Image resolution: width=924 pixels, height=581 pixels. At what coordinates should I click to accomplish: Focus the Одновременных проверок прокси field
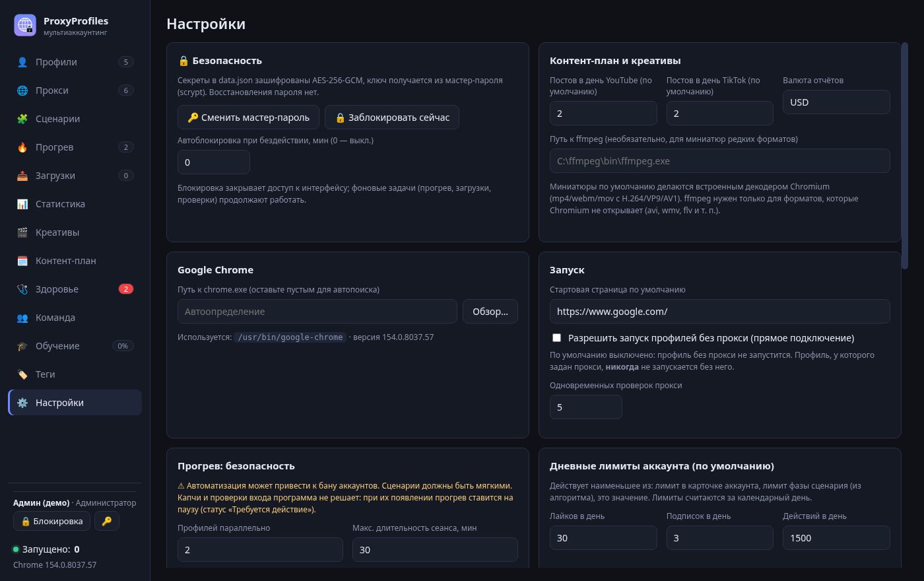(586, 407)
